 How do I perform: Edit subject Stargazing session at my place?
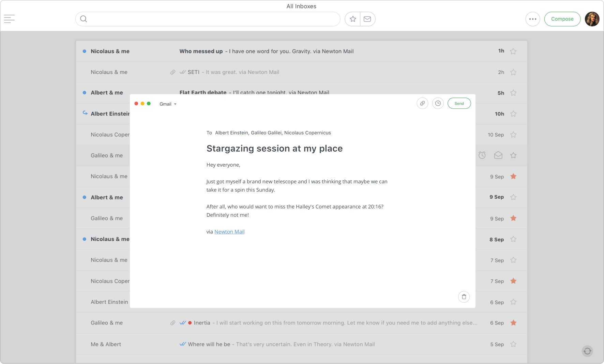coord(274,149)
